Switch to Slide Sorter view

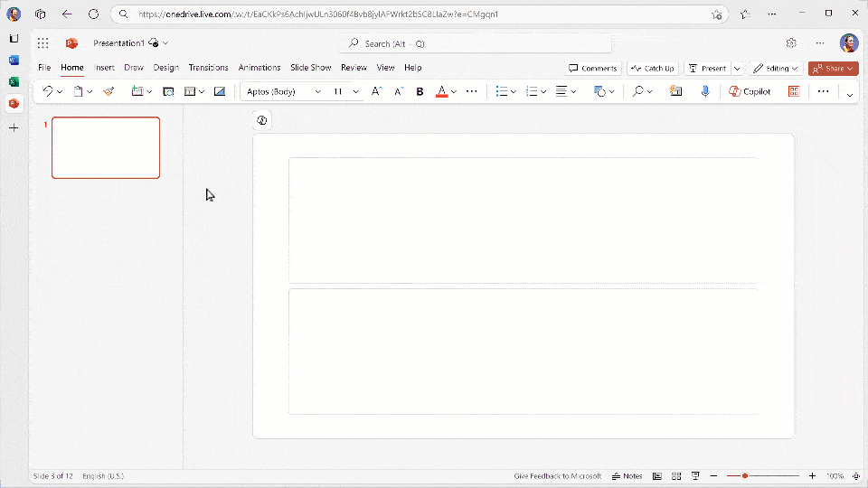[676, 476]
